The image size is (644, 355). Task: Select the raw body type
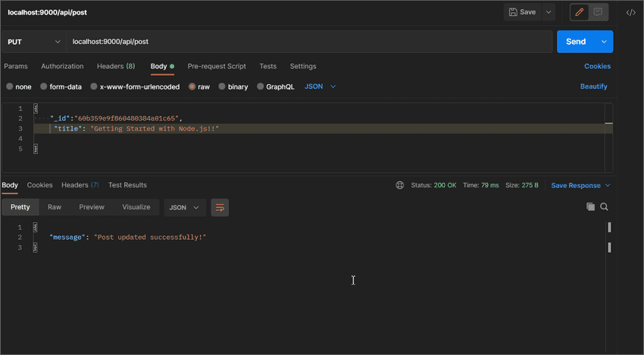pos(192,86)
